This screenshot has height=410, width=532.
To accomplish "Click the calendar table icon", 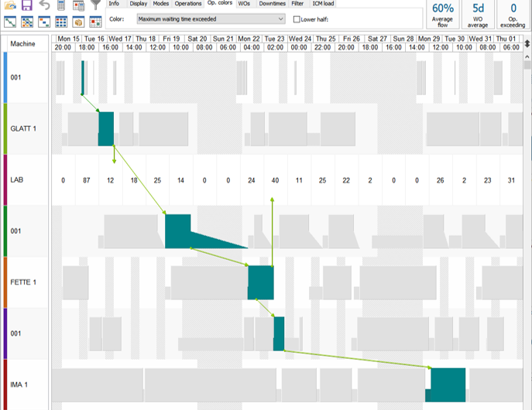I will 78,5.
